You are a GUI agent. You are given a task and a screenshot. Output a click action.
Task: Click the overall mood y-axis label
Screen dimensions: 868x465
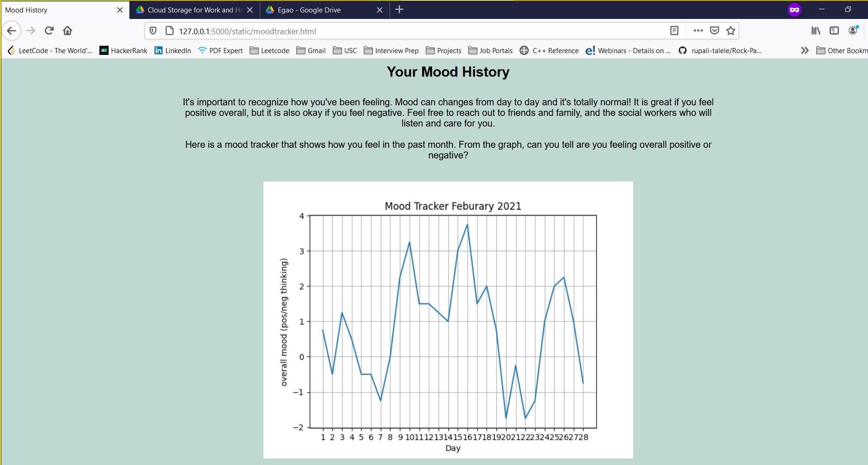click(284, 322)
